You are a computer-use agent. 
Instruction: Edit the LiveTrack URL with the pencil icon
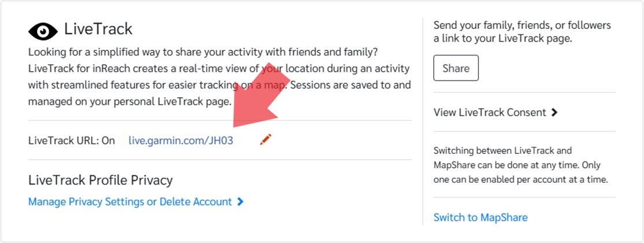(266, 139)
